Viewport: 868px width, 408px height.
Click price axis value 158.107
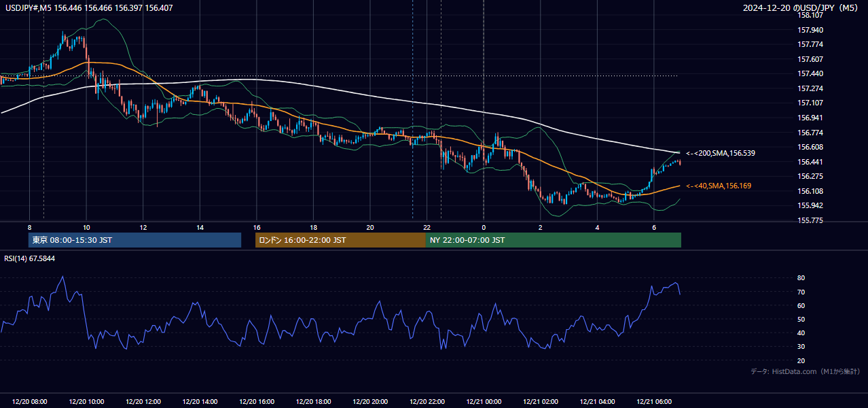point(810,15)
